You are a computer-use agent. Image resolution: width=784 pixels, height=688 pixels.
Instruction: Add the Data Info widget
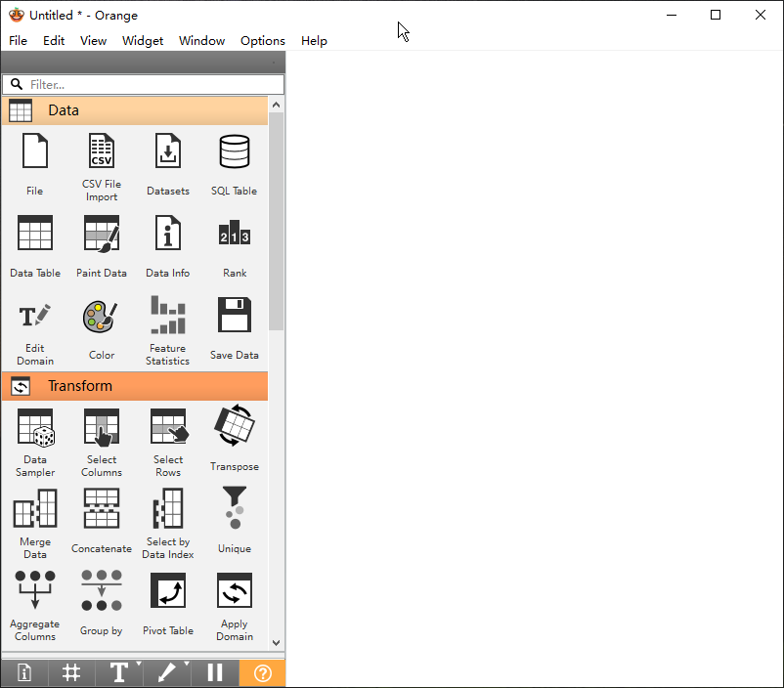168,246
